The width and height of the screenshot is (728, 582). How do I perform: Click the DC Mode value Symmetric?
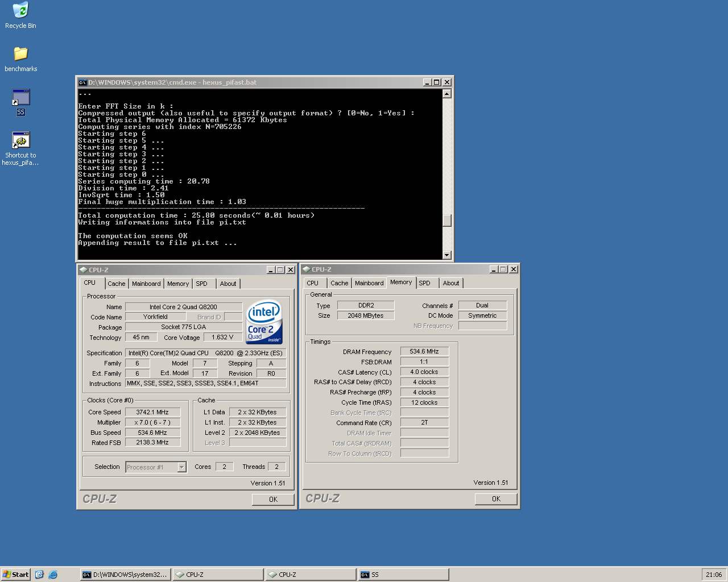click(x=482, y=315)
